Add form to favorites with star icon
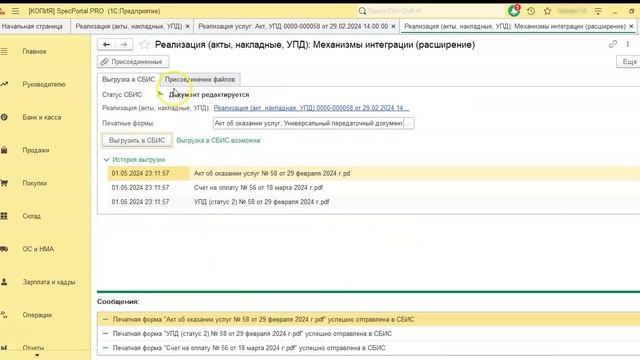The width and height of the screenshot is (640, 360). 144,44
